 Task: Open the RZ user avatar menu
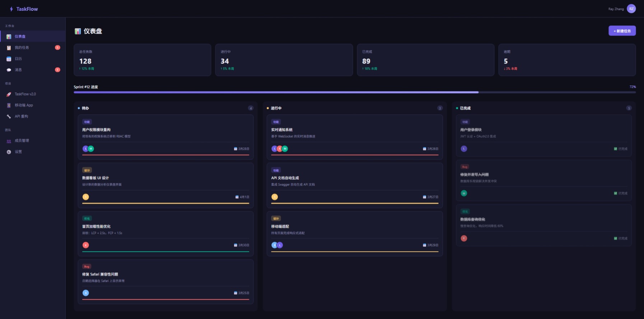(631, 9)
